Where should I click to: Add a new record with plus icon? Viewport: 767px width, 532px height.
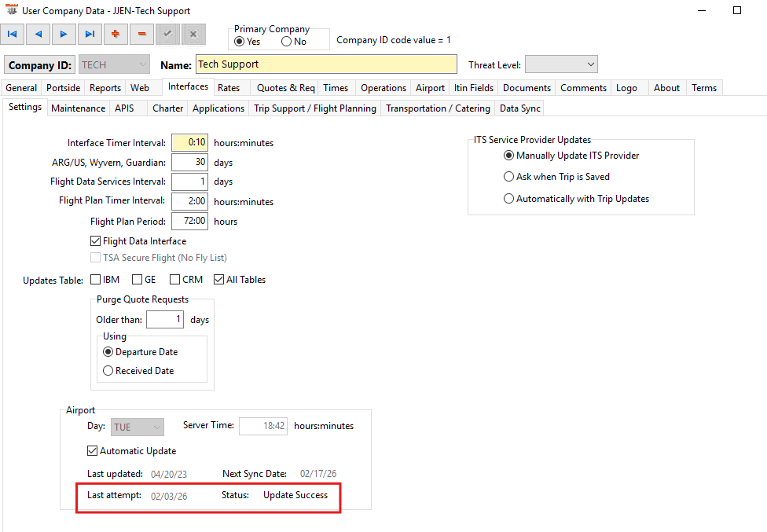(116, 35)
